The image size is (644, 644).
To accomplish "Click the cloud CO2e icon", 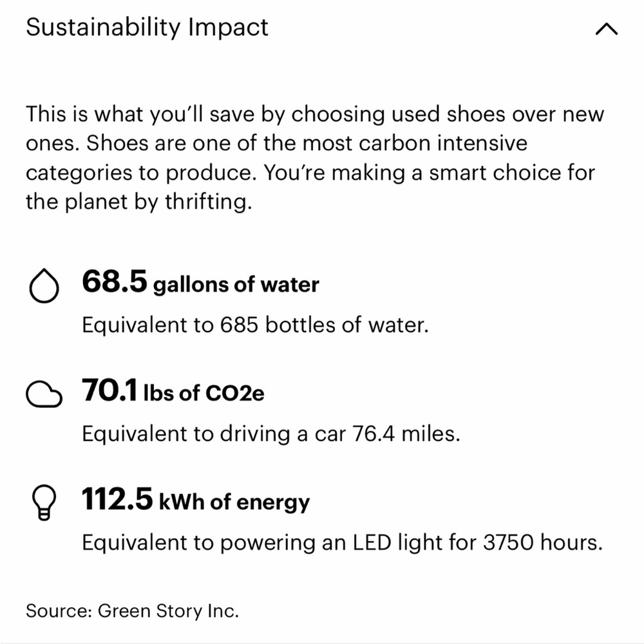I will 44,394.
